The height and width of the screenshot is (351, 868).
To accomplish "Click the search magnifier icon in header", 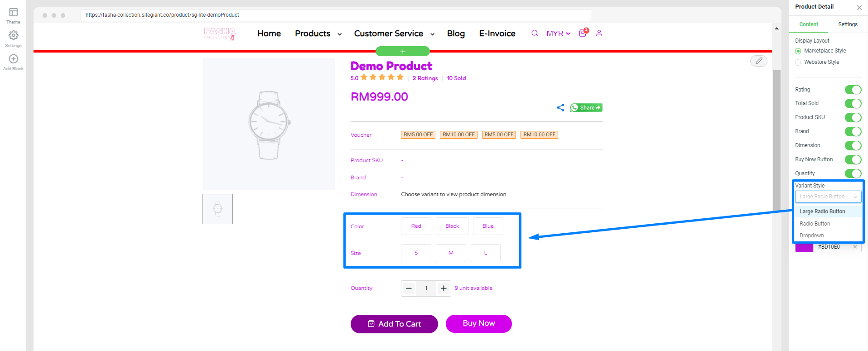I will pyautogui.click(x=535, y=33).
